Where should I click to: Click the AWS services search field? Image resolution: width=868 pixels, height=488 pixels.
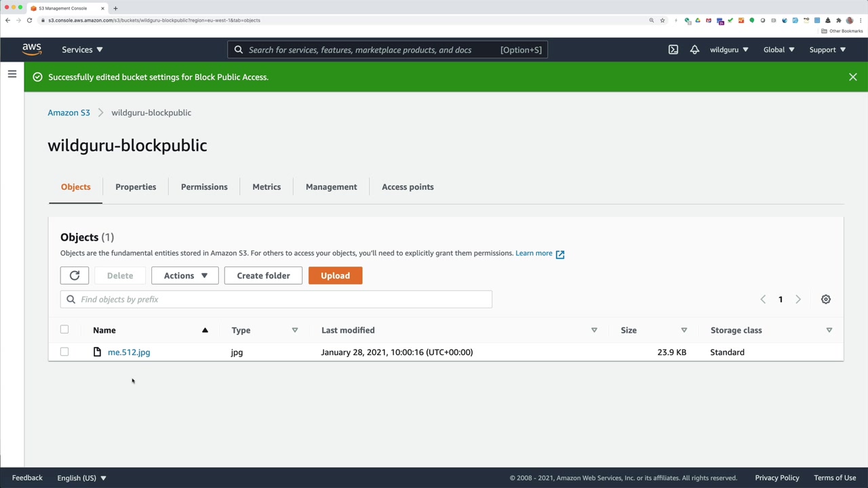coord(388,49)
